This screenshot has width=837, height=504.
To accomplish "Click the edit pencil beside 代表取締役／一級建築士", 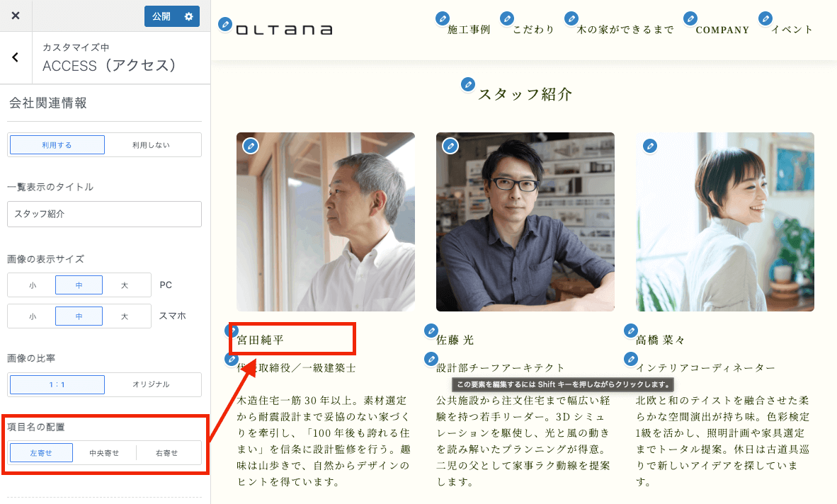I will click(x=231, y=359).
